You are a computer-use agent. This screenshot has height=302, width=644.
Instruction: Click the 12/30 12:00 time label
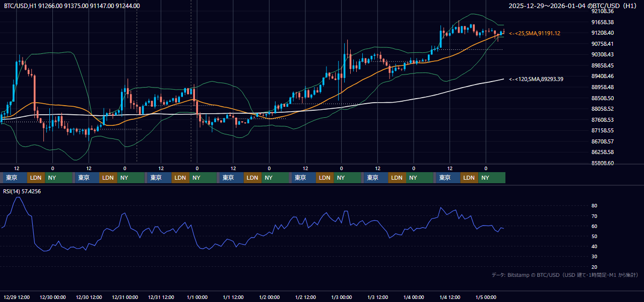coord(89,297)
